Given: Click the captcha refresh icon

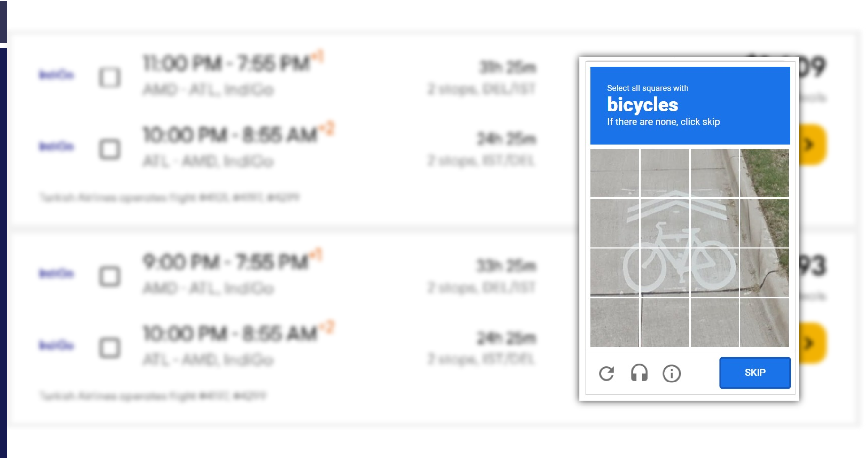Looking at the screenshot, I should click(606, 373).
